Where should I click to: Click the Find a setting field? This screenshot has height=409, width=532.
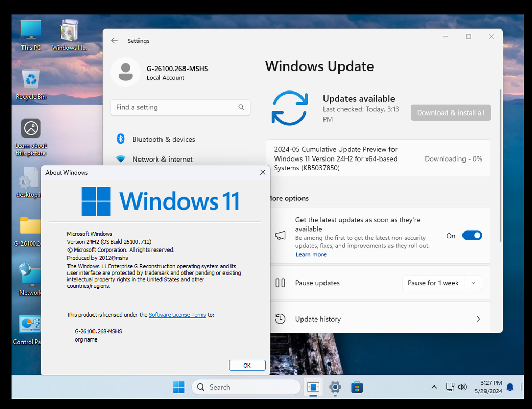tap(180, 107)
